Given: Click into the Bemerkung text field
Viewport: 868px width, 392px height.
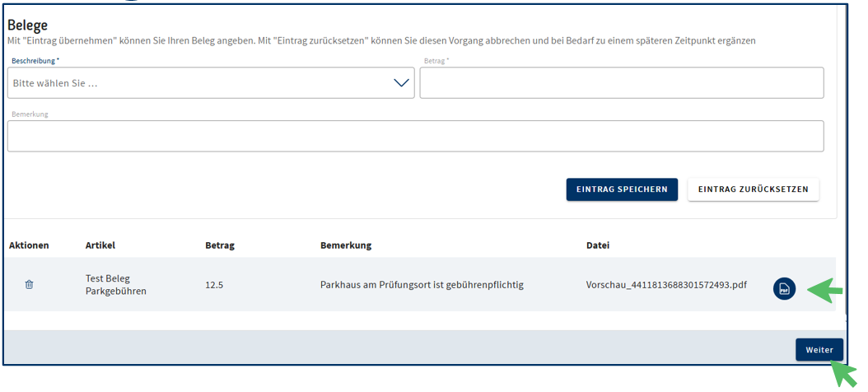Looking at the screenshot, I should (415, 137).
